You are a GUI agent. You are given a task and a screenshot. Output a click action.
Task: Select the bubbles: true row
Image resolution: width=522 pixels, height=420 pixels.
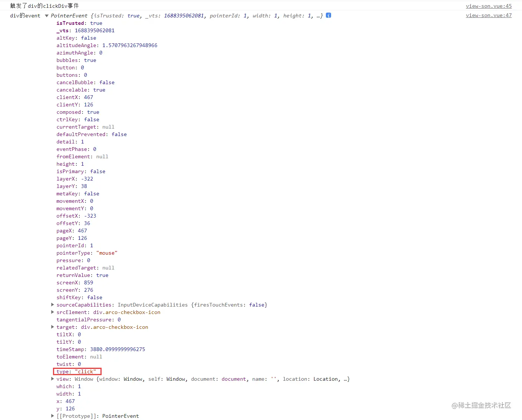[76, 60]
